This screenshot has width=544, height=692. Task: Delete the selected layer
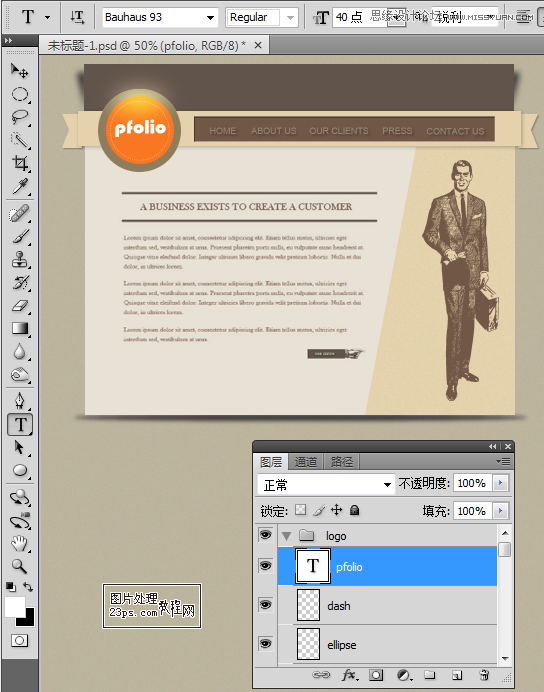tap(484, 675)
